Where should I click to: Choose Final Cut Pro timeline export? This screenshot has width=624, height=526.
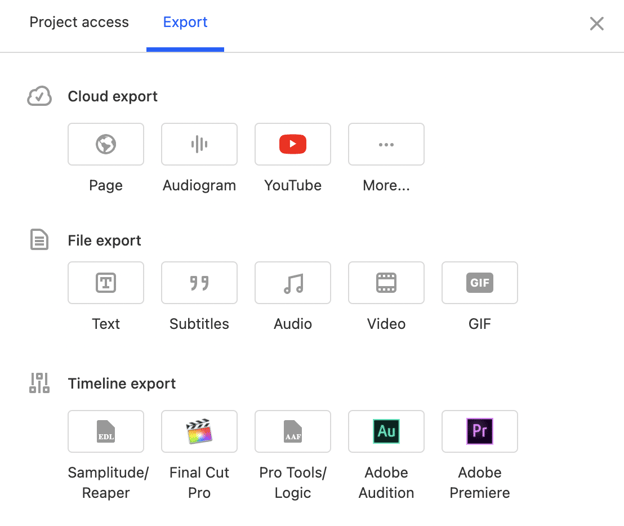tap(199, 431)
